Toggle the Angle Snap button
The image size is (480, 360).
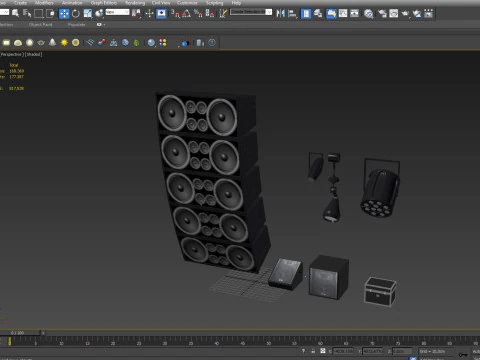coord(187,13)
